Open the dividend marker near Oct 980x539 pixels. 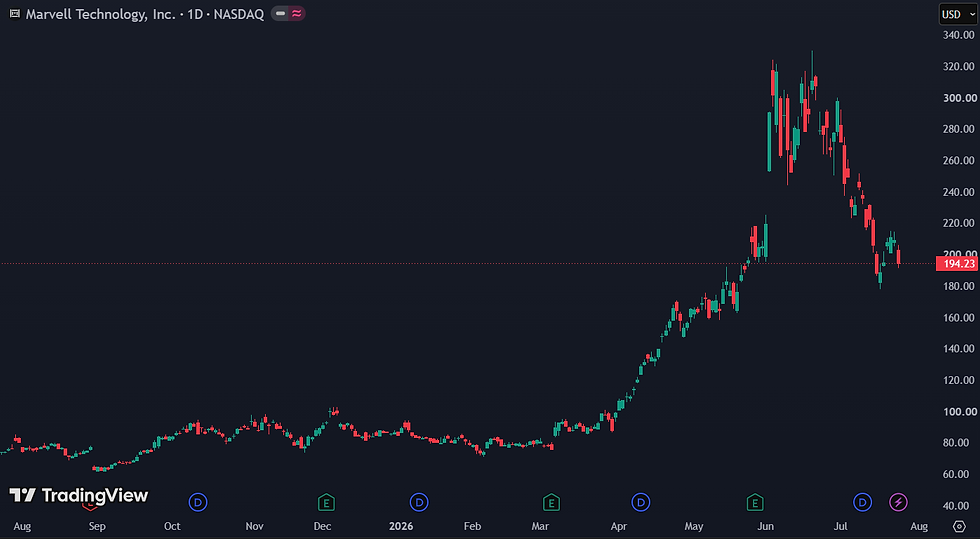tap(198, 502)
